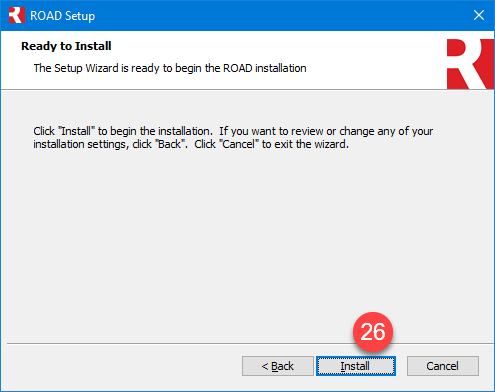Click the quoted "Cancel" word in instructions
Image resolution: width=495 pixels, height=392 pixels.
pyautogui.click(x=239, y=144)
